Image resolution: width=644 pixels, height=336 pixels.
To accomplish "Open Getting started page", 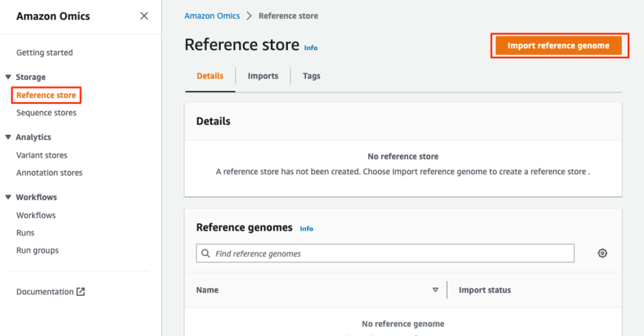I will [44, 52].
